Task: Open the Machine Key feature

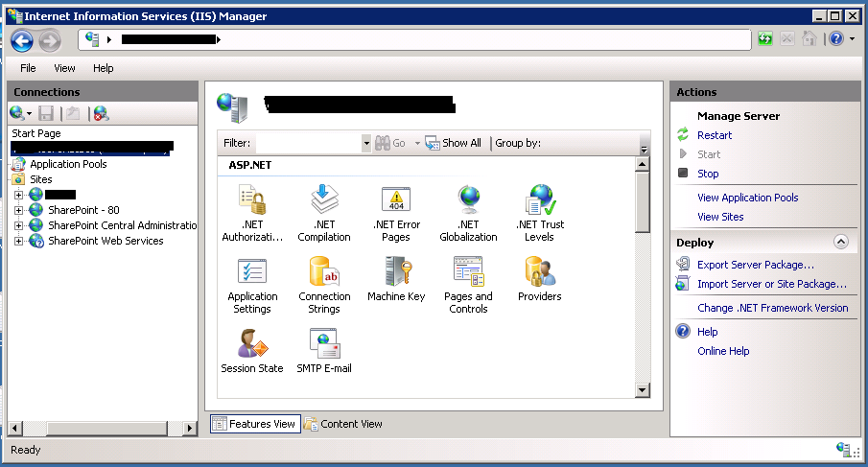Action: [x=396, y=279]
